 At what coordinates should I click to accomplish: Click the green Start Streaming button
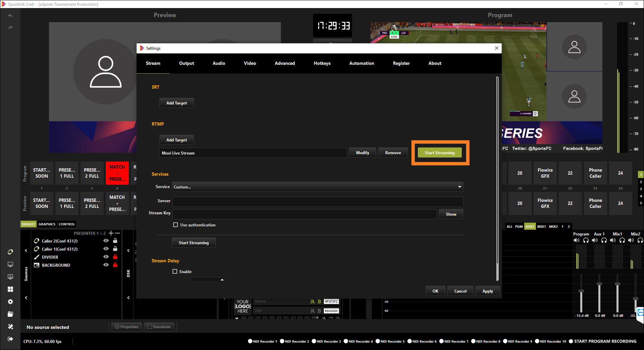tap(440, 153)
